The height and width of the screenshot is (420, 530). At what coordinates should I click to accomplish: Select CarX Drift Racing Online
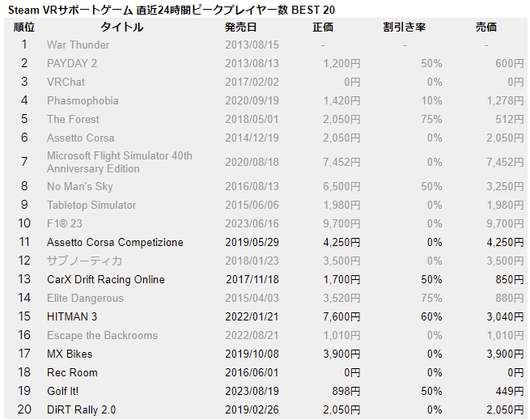point(105,279)
